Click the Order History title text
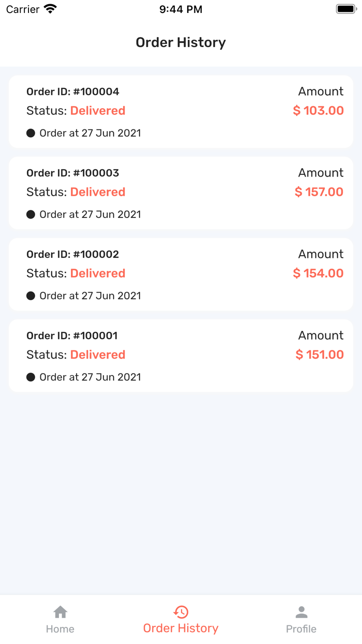 click(x=180, y=42)
